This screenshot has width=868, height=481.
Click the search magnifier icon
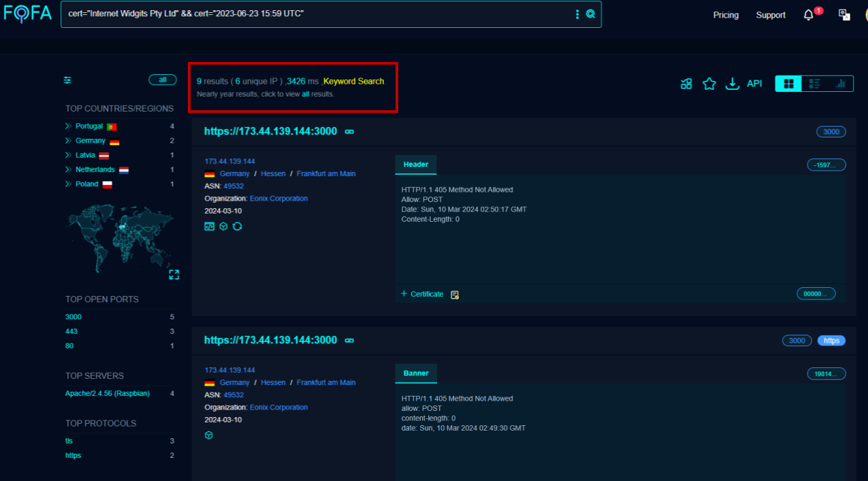pyautogui.click(x=590, y=14)
